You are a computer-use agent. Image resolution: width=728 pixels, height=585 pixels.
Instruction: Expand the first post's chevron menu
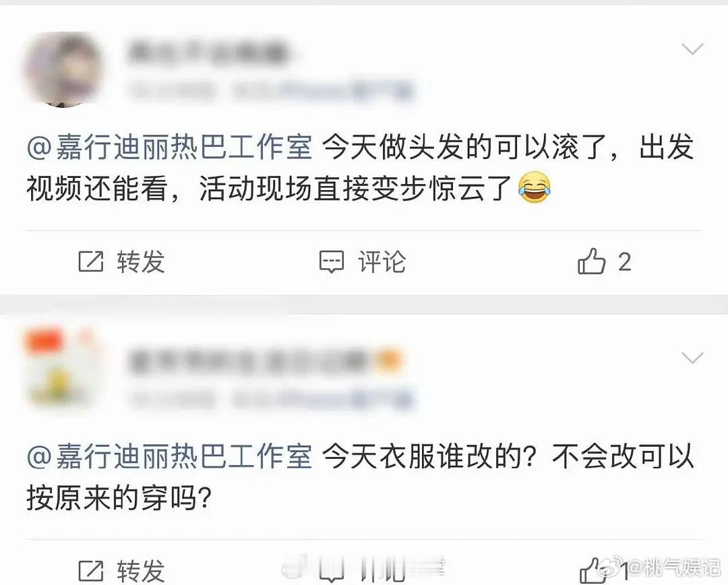(692, 49)
